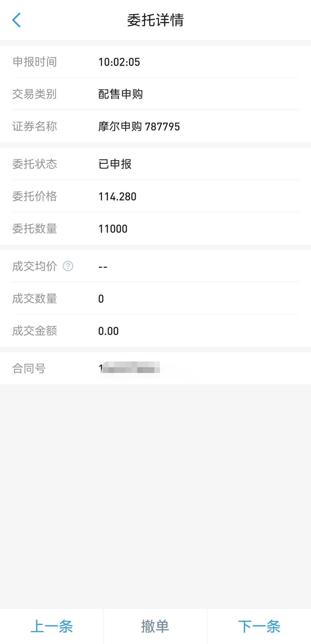Tap the blurred 合同号 number

pyautogui.click(x=130, y=369)
